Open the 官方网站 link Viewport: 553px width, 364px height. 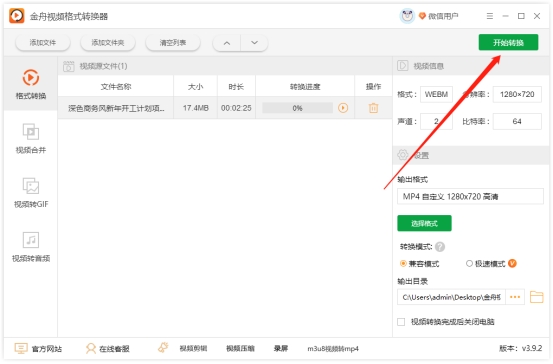[38, 348]
